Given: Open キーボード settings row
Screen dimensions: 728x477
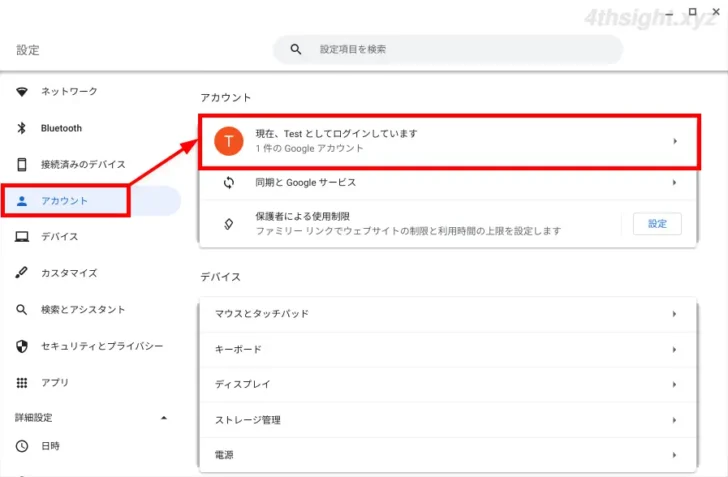Looking at the screenshot, I should click(449, 349).
